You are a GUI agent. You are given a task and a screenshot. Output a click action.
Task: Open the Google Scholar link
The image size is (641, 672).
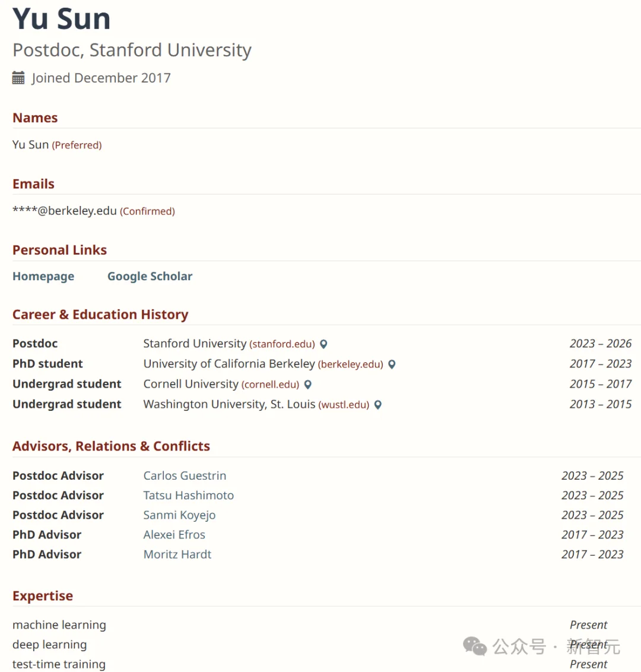pyautogui.click(x=150, y=276)
